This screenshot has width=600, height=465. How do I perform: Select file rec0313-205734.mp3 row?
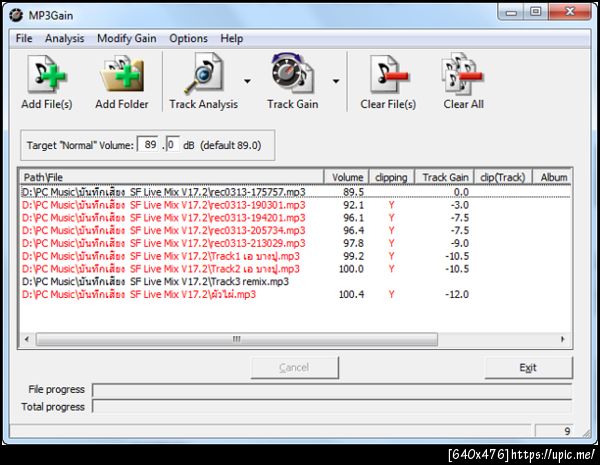point(295,230)
